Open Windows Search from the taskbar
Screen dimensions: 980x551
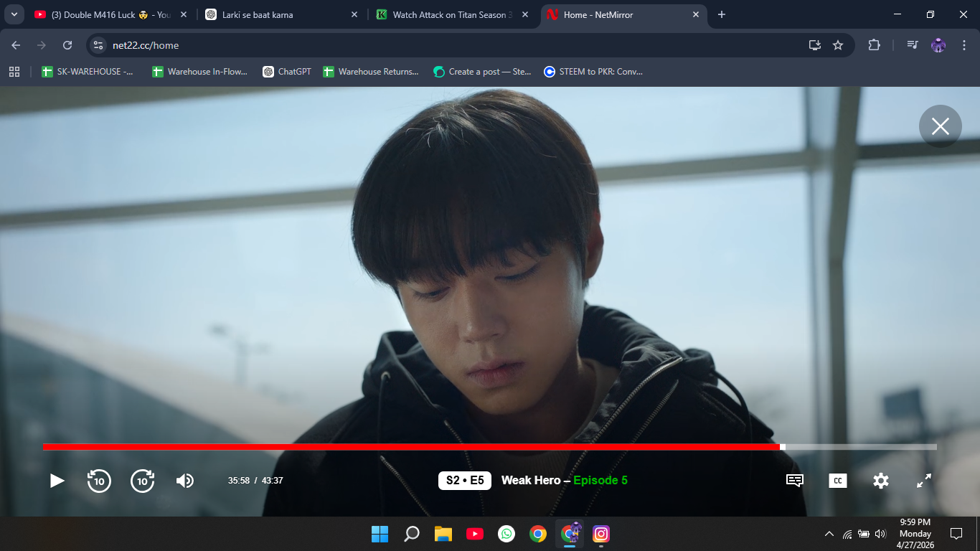point(412,534)
